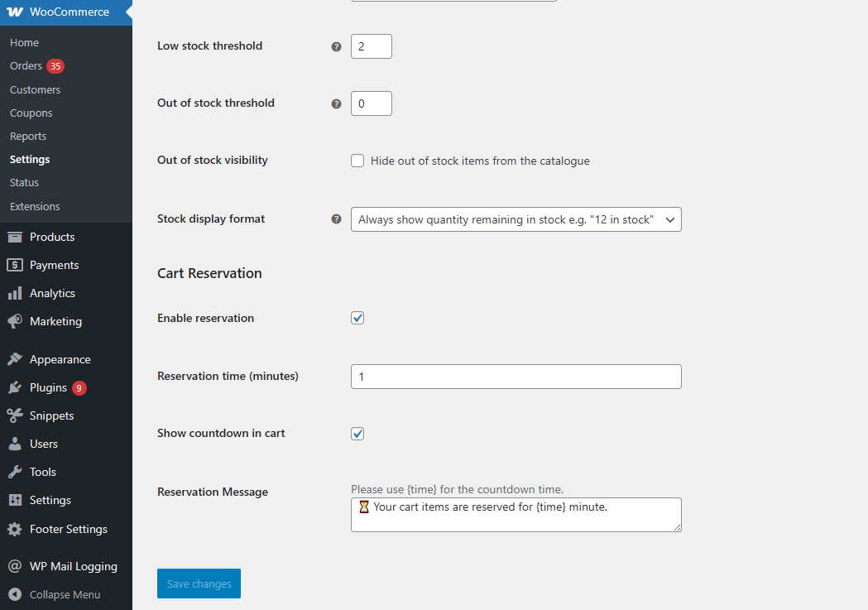This screenshot has height=610, width=868.
Task: Collapse the admin sidebar menu
Action: 65,594
